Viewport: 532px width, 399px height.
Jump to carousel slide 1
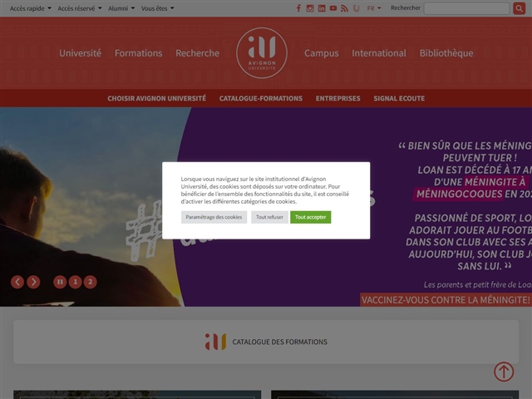[x=76, y=282]
